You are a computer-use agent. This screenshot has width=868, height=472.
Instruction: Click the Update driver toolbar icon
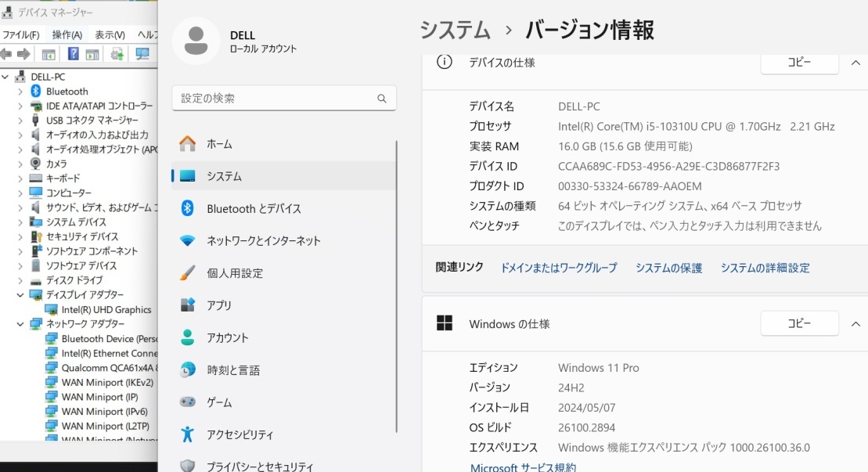[117, 54]
